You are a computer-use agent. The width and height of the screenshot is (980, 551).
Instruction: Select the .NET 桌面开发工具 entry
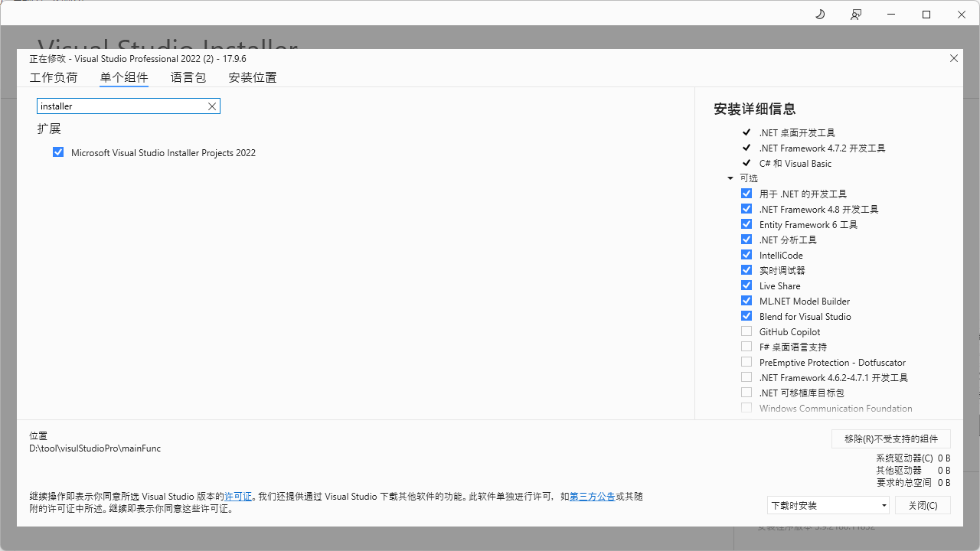click(797, 132)
